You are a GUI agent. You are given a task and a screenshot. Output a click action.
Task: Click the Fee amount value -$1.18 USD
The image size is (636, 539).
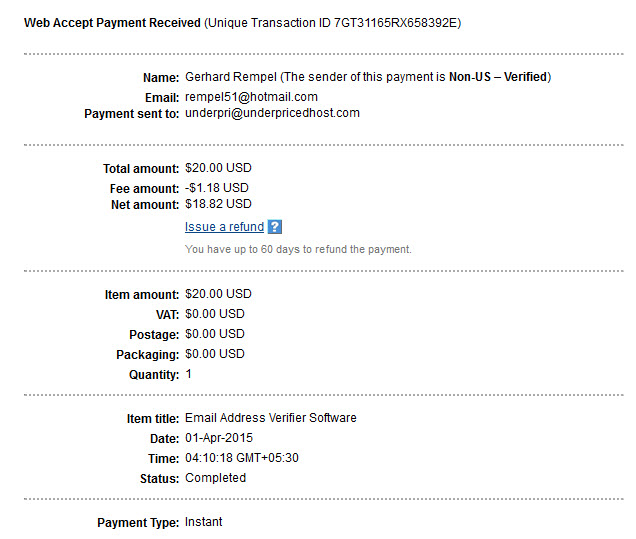pos(217,188)
